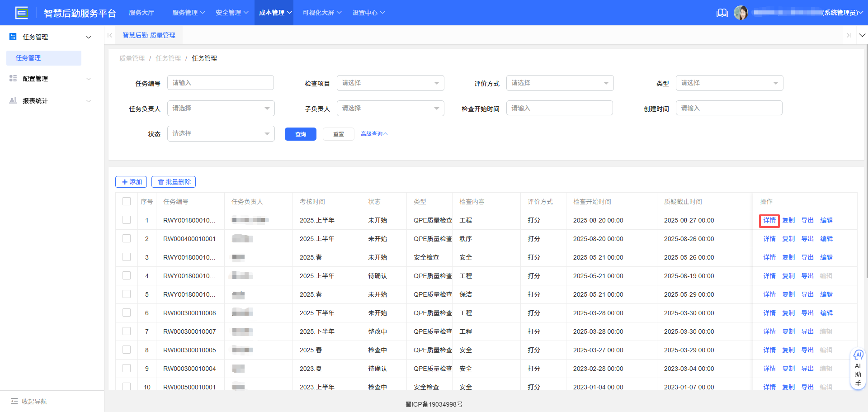The height and width of the screenshot is (412, 868).
Task: Collapse the 高级查询 advanced search section
Action: click(373, 133)
